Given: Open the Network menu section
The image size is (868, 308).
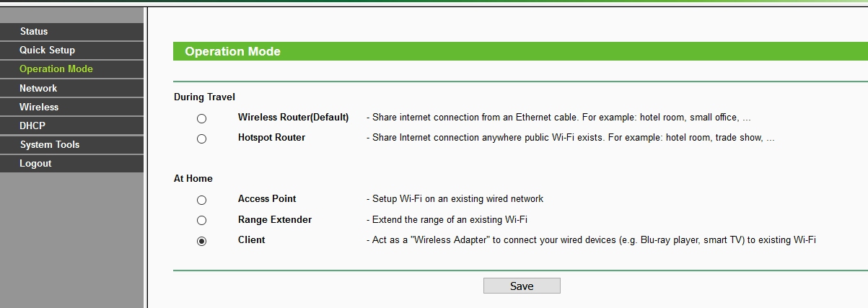Looking at the screenshot, I should point(71,88).
